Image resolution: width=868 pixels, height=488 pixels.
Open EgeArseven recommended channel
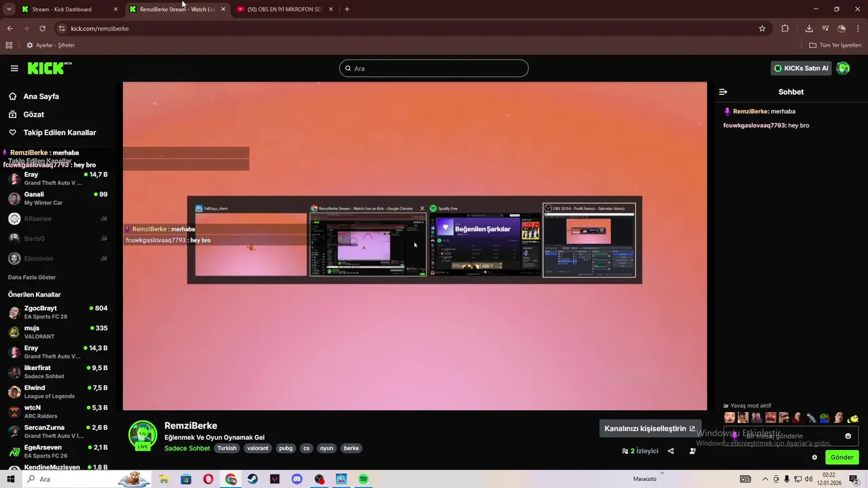[58, 451]
